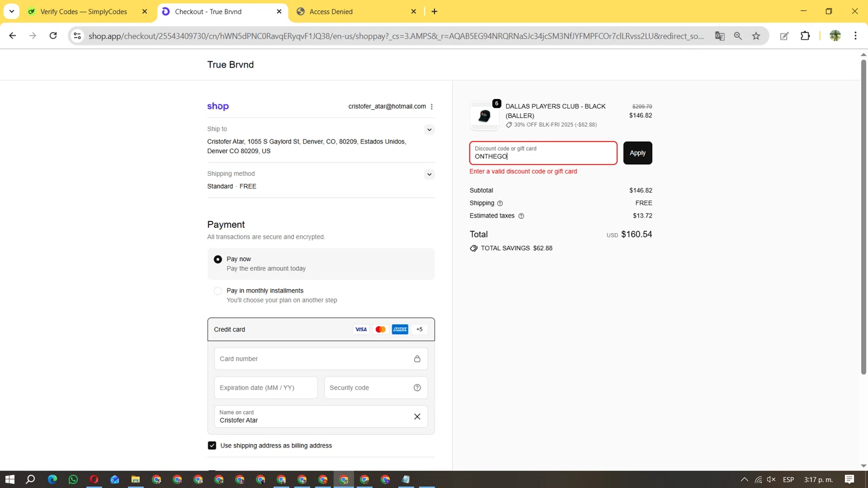Viewport: 868px width, 488px height.
Task: Click the Credit card payment header
Action: tap(321, 330)
